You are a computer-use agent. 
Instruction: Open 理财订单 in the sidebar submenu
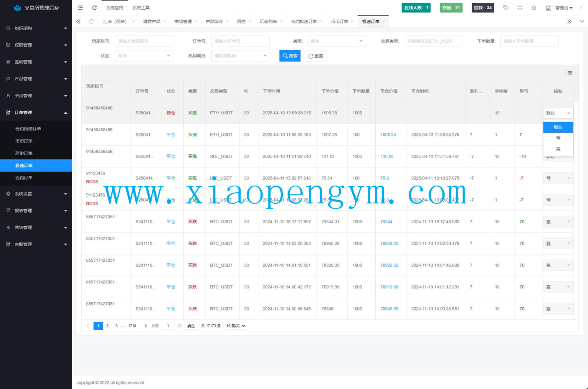[x=36, y=153]
